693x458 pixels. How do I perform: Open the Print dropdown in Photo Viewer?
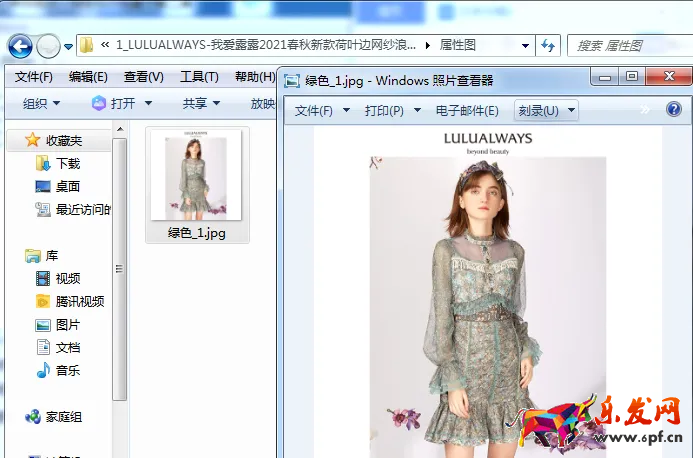390,110
